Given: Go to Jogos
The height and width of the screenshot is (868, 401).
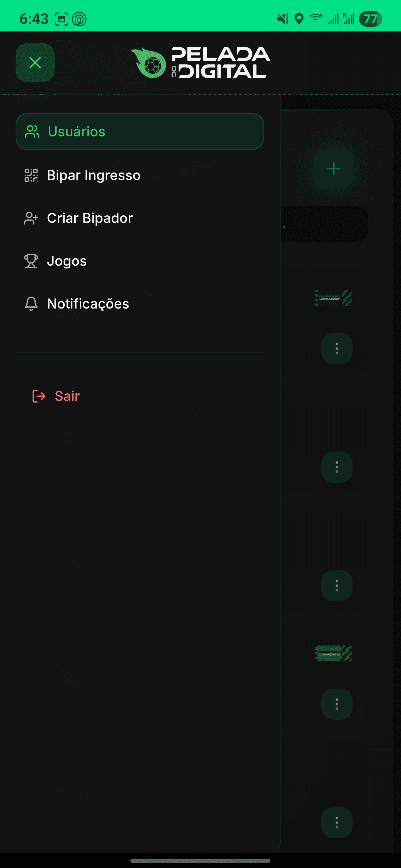Looking at the screenshot, I should pyautogui.click(x=67, y=261).
